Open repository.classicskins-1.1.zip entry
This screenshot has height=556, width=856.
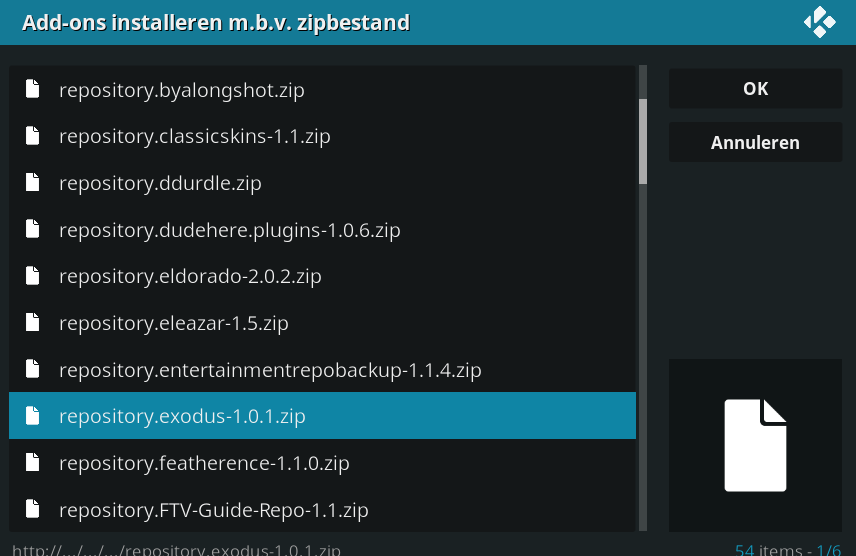point(194,136)
